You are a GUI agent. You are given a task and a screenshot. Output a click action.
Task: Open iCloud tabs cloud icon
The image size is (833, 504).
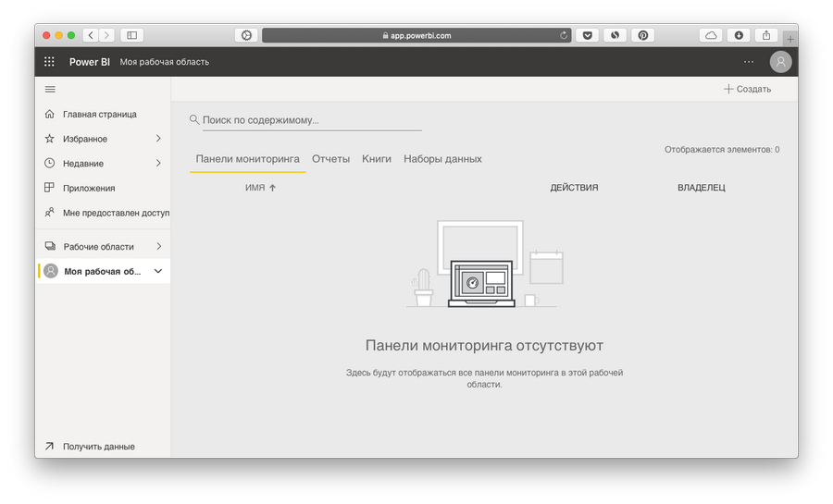[x=711, y=35]
